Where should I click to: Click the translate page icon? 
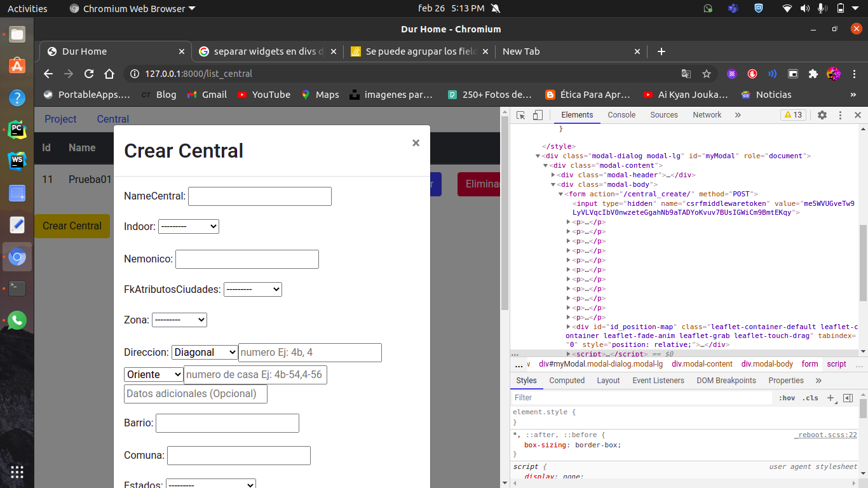point(686,74)
